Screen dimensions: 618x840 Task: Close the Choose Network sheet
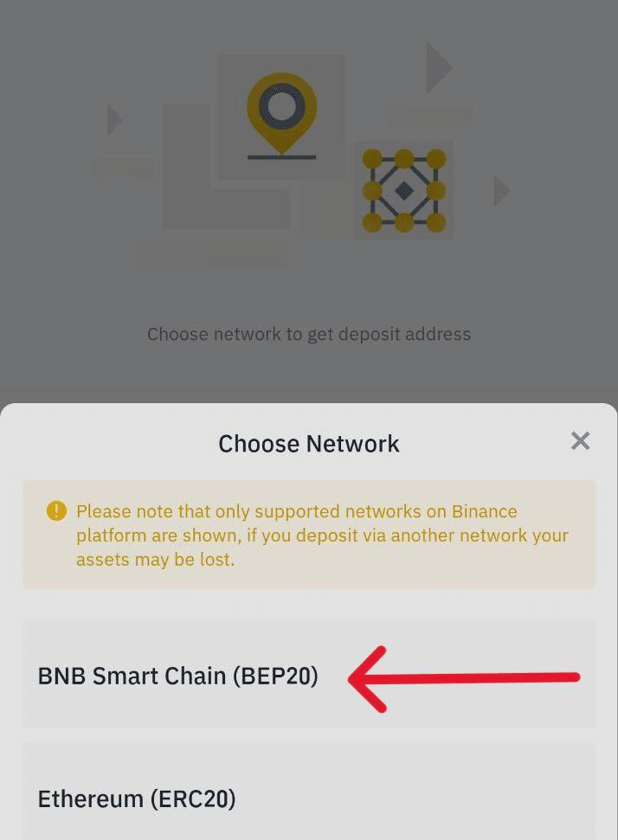pyautogui.click(x=580, y=441)
